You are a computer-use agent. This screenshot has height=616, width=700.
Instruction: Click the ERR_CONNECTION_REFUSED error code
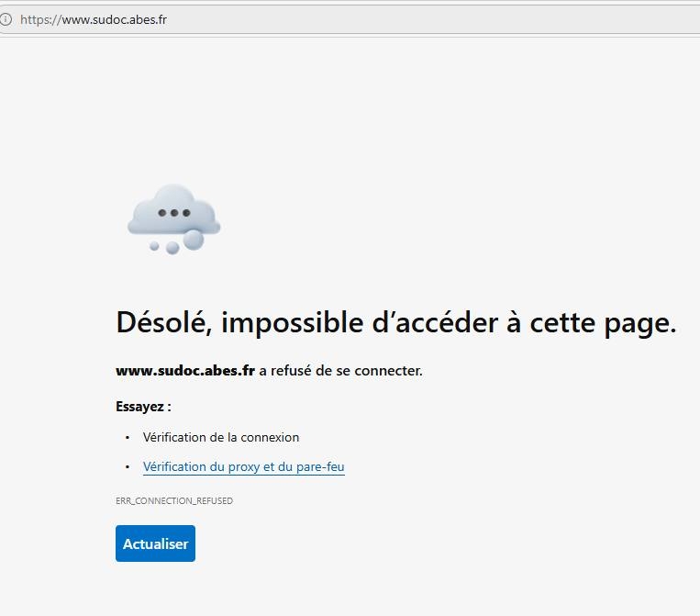point(174,501)
